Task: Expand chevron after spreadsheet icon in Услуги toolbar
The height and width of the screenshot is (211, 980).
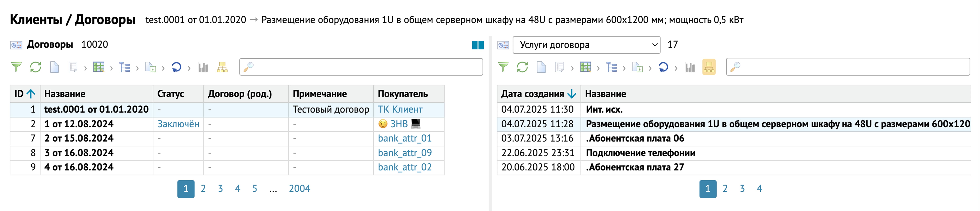Action: point(598,68)
